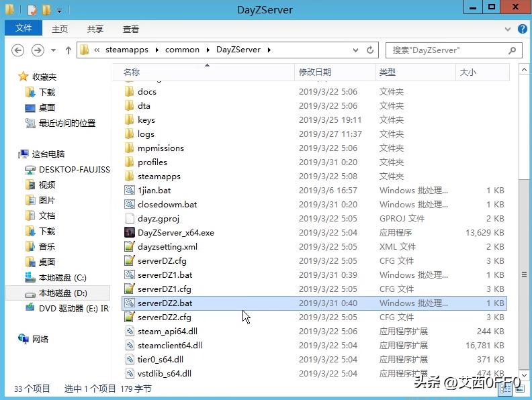Open 音乐 music library

pyautogui.click(x=47, y=246)
